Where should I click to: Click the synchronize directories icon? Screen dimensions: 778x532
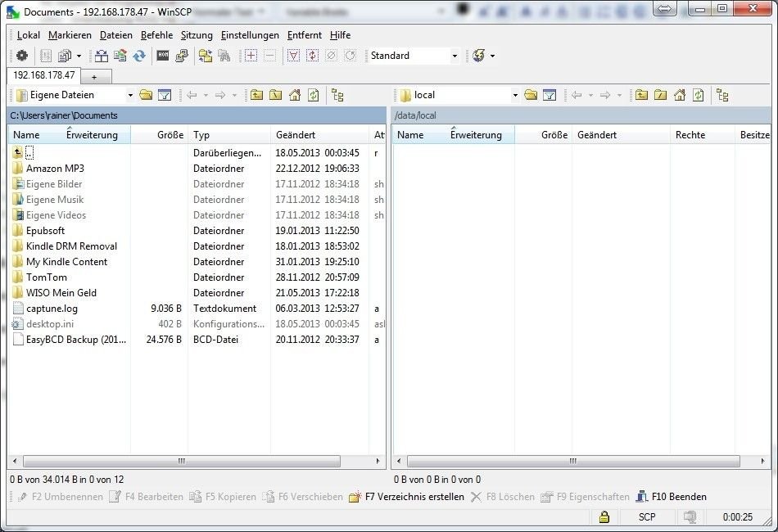tap(120, 56)
